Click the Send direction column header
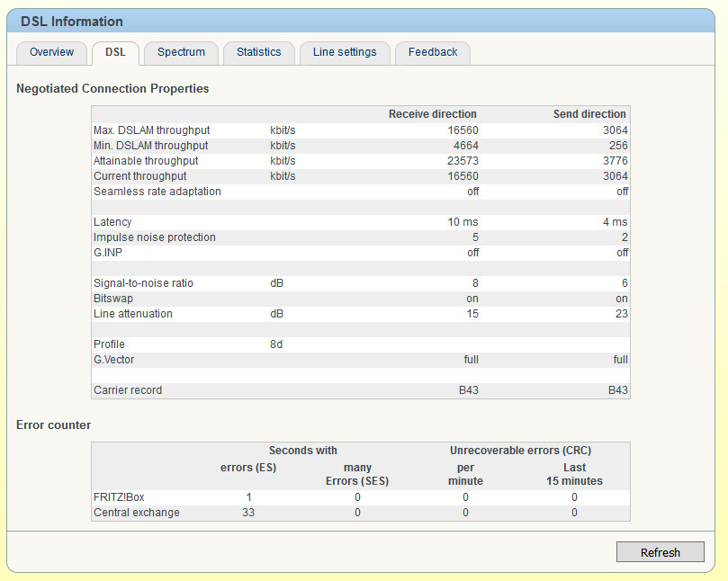Image resolution: width=728 pixels, height=581 pixels. pos(589,114)
